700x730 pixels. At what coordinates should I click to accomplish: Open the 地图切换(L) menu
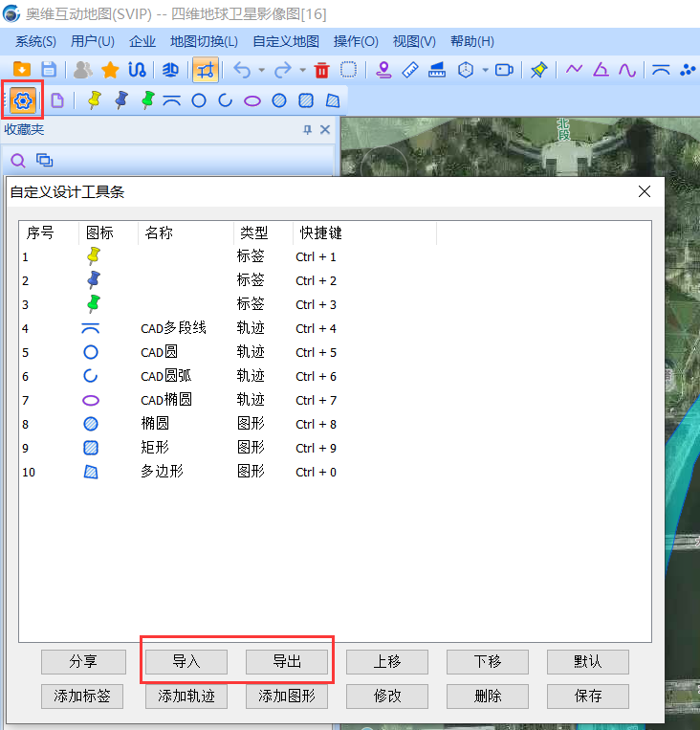point(204,41)
